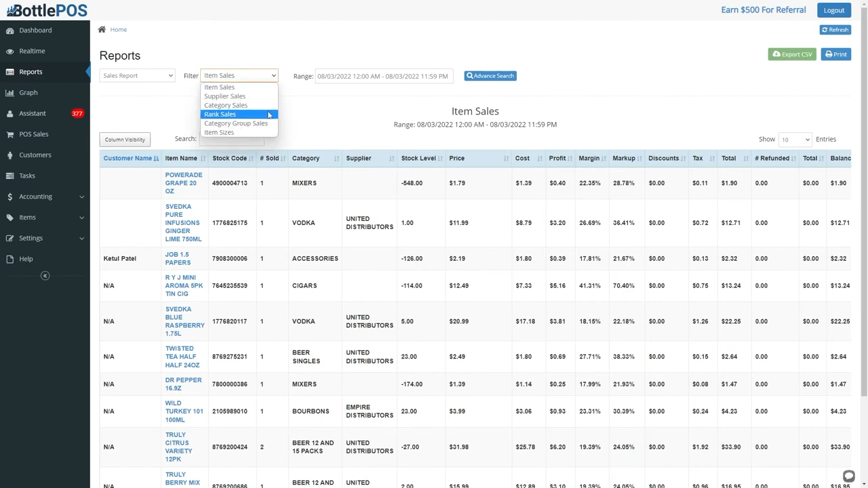Click the Items cart icon

[x=9, y=218]
